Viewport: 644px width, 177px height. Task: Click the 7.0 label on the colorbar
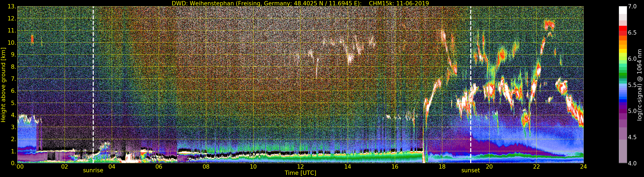click(632, 6)
